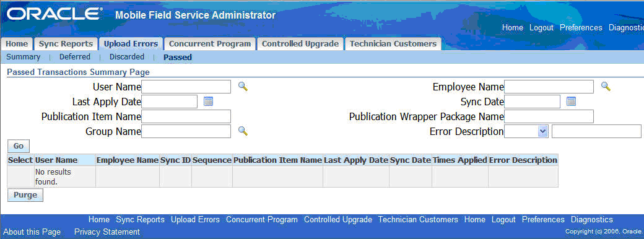Go to the Discarded subtab
Screen dimensions: 644x239
click(127, 57)
